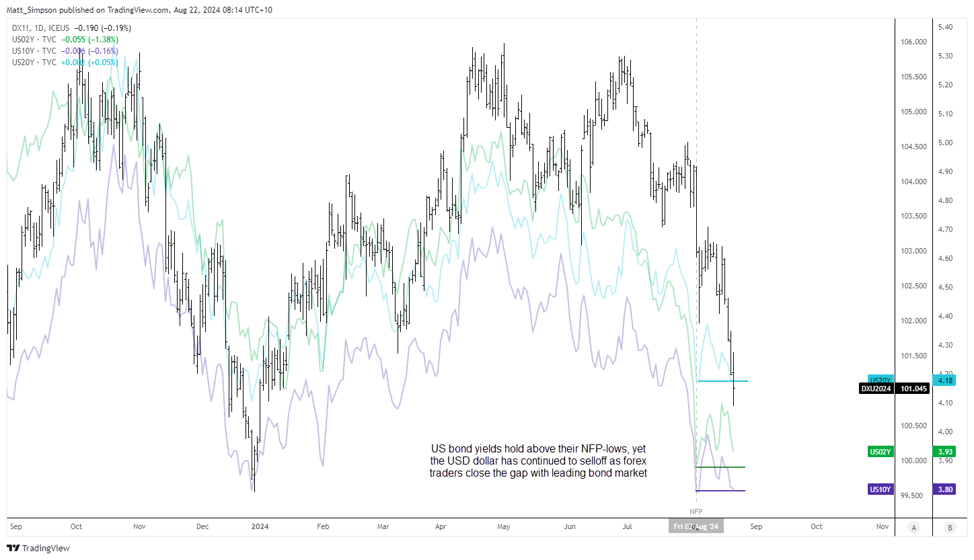Click the Sep label at left of time axis
Viewport: 974px width, 560px height.
pos(15,526)
